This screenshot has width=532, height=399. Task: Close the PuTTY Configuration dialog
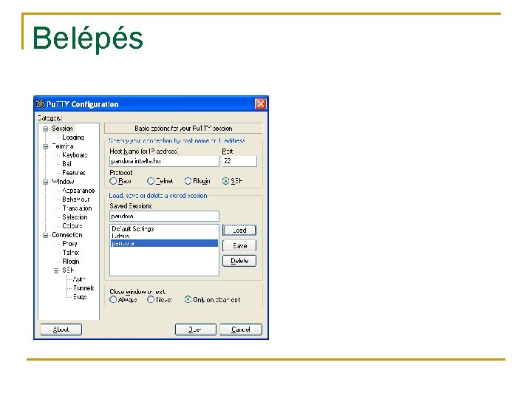[260, 104]
